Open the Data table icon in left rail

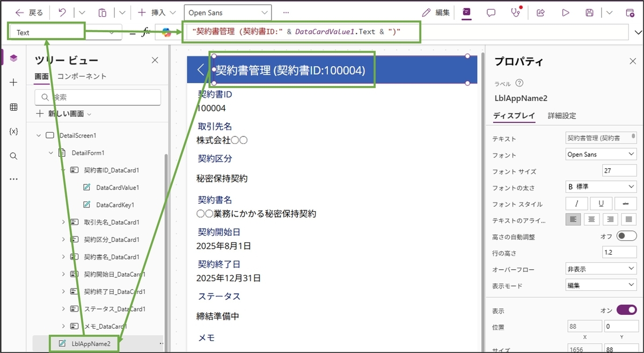pos(14,107)
